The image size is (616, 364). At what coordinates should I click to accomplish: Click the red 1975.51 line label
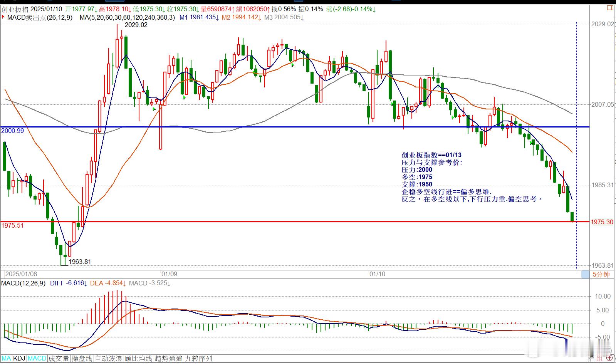13,225
